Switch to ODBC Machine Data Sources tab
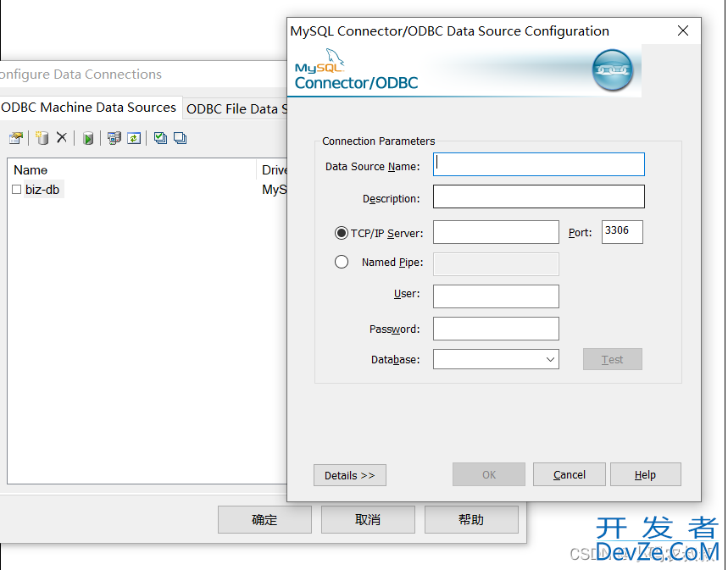 pyautogui.click(x=89, y=108)
